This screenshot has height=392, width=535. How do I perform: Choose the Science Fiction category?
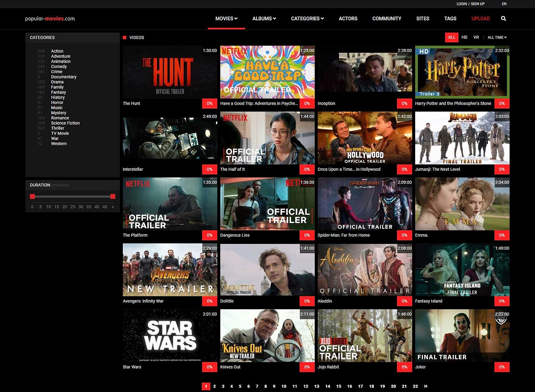pos(65,123)
